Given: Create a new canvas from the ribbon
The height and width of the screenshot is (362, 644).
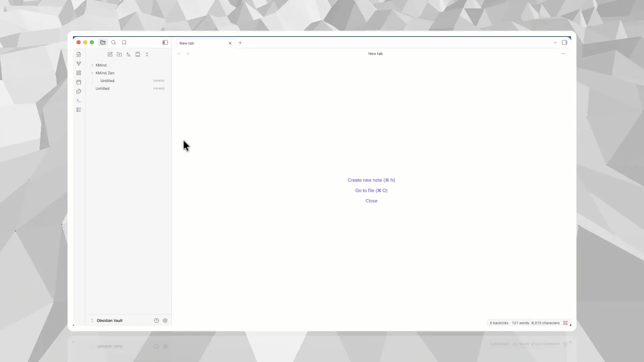Looking at the screenshot, I should (x=79, y=73).
